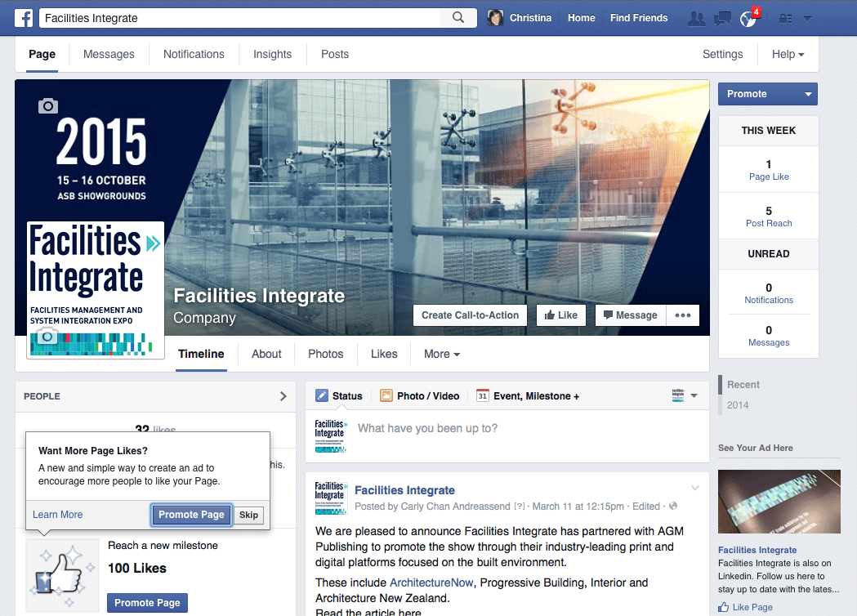Screen dimensions: 857x616
Task: Open the post-as identity selector dropdown
Action: 685,395
